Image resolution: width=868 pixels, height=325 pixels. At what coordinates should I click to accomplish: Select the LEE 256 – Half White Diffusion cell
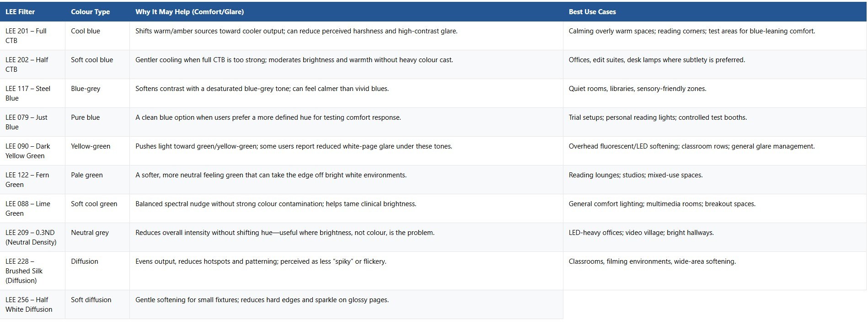click(x=29, y=304)
